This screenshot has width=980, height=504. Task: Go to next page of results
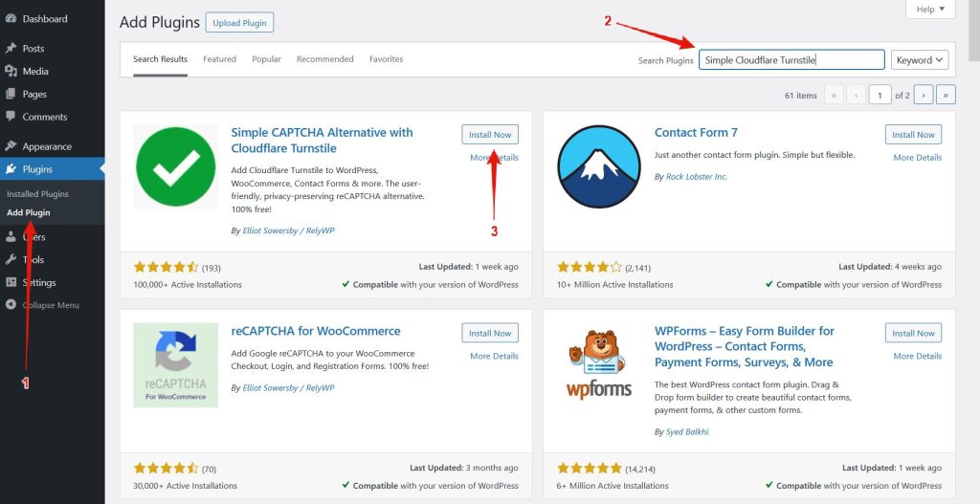tap(924, 95)
